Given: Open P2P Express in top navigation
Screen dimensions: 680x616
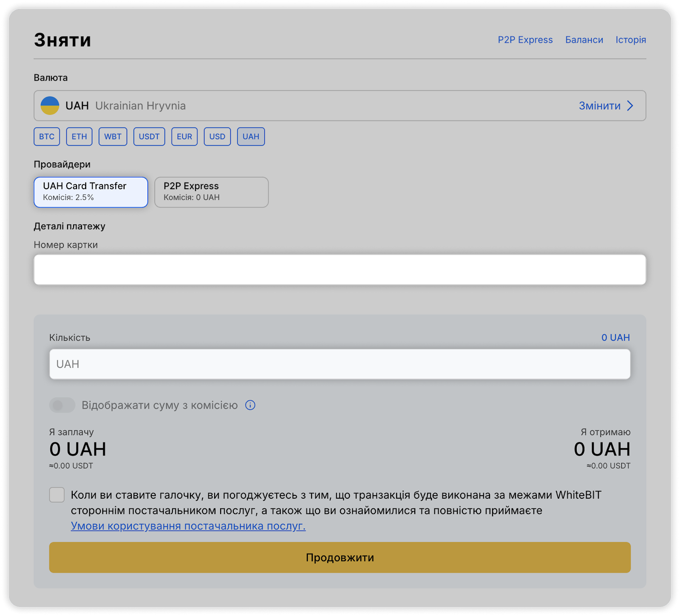Looking at the screenshot, I should 525,40.
